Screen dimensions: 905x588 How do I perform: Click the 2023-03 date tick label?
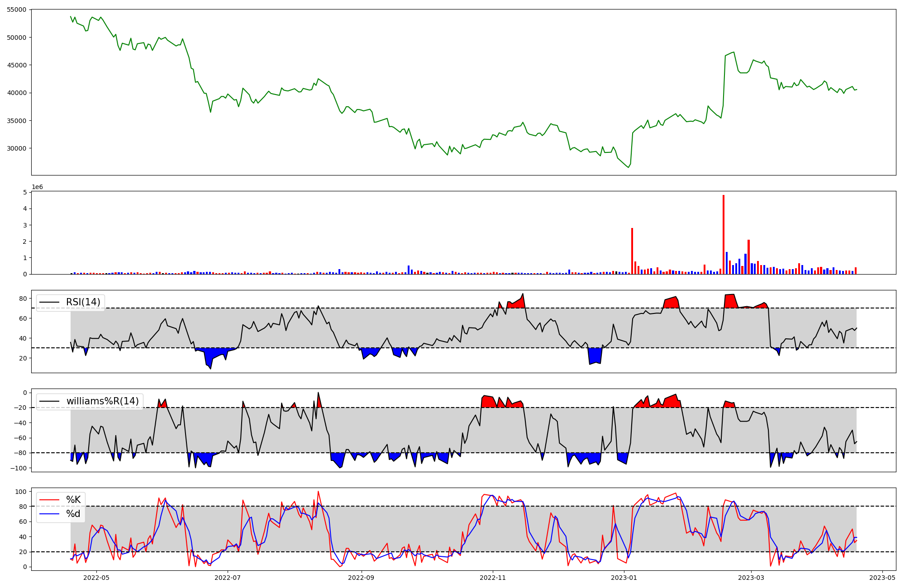752,578
